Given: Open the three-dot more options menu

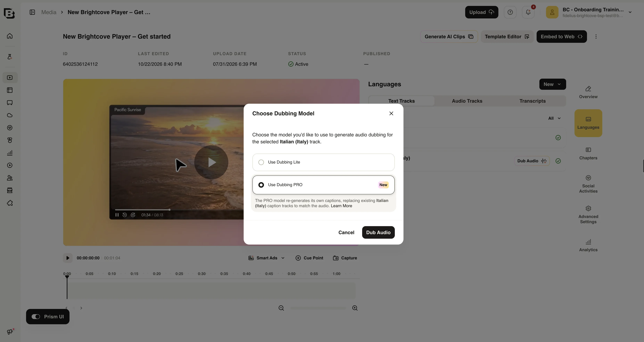Looking at the screenshot, I should pyautogui.click(x=596, y=37).
